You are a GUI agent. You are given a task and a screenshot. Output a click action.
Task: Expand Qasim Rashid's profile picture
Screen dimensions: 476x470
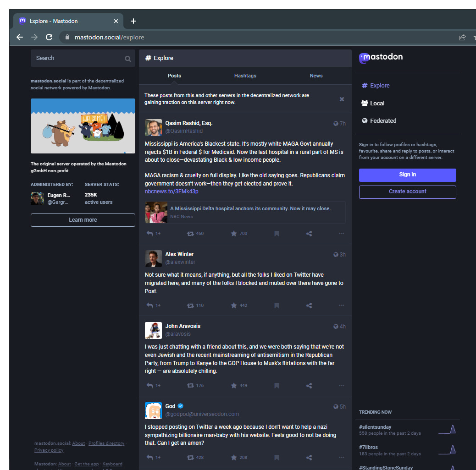(153, 127)
